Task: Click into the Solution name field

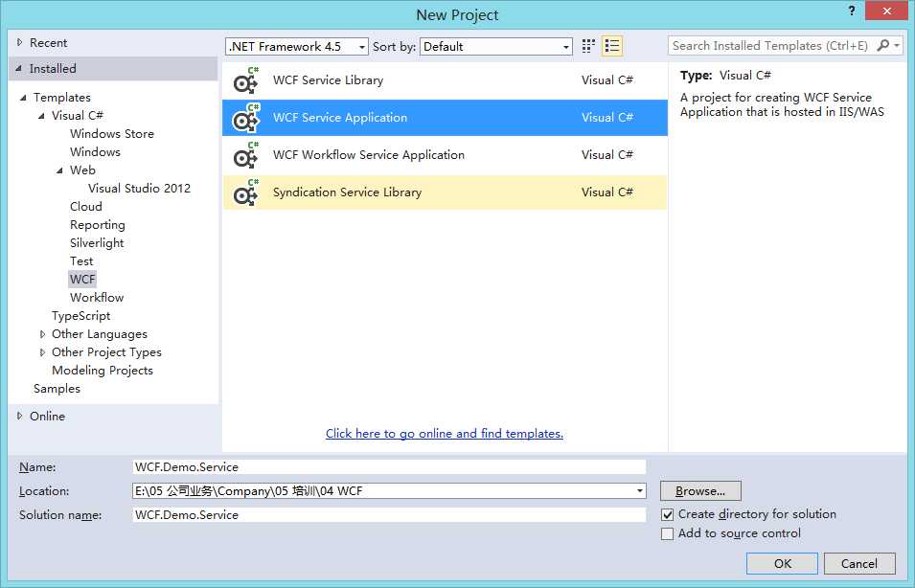Action: point(389,515)
